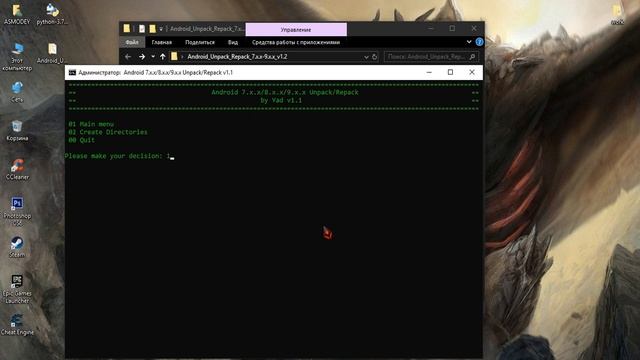Open recent locations dropdown in Explorer
640x360 pixels.
(153, 57)
